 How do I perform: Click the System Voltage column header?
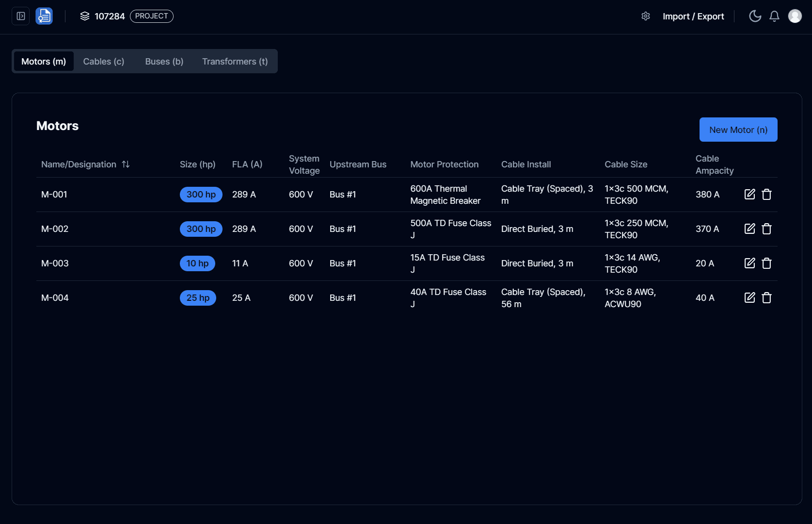pos(304,164)
